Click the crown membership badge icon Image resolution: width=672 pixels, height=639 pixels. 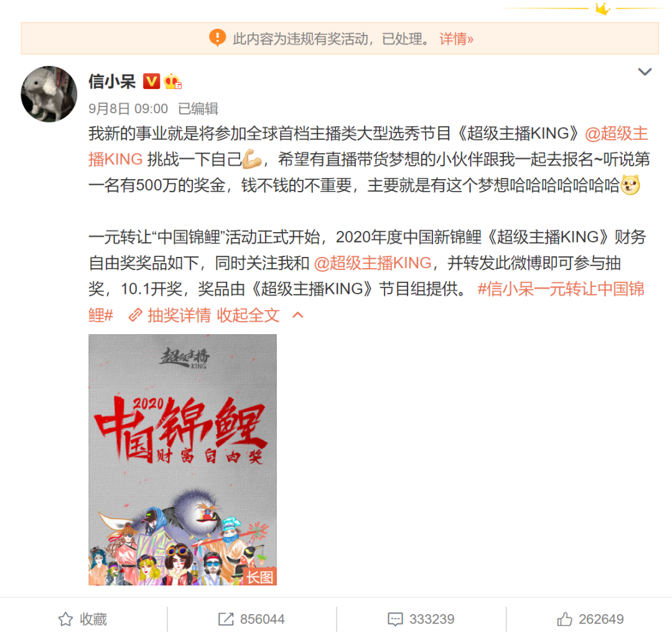click(173, 81)
